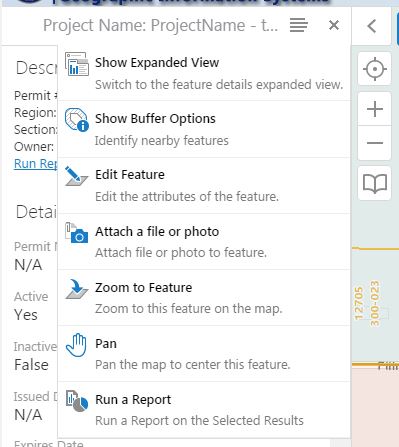Choose the Pan title
This screenshot has width=399, height=447.
tap(106, 344)
